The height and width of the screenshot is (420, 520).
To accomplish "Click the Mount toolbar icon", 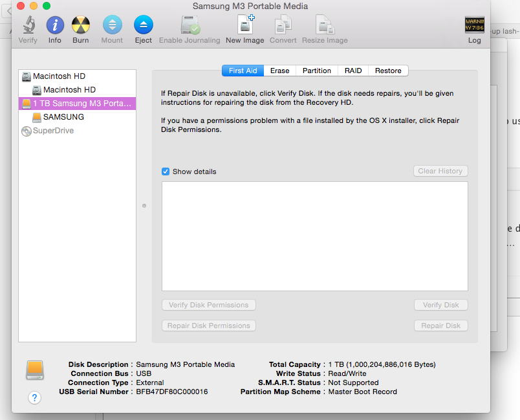I will 112,25.
